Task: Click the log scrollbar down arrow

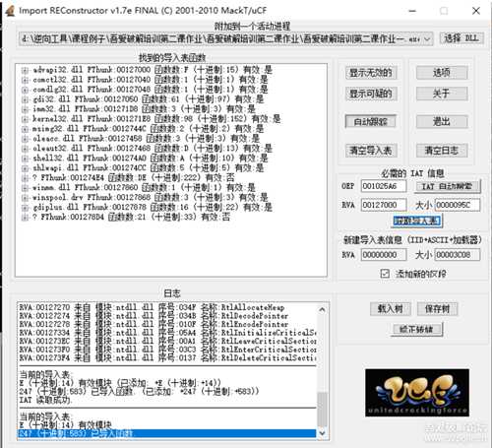Action: (x=322, y=433)
